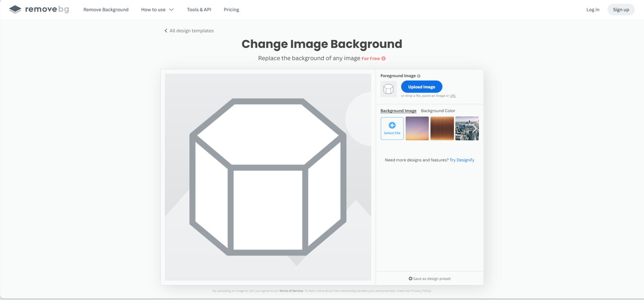Viewport: 644px width, 300px height.
Task: Open the Terms of Service link
Action: point(291,290)
